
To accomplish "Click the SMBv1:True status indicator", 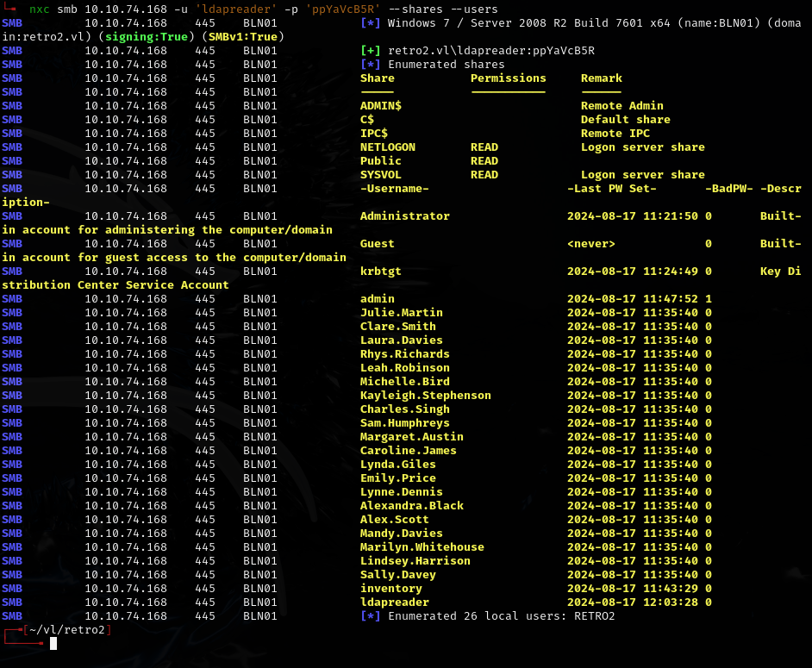I will pyautogui.click(x=245, y=37).
